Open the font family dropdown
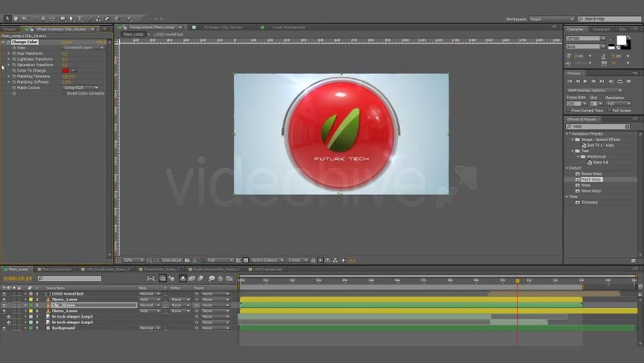The height and width of the screenshot is (363, 644). pos(586,38)
